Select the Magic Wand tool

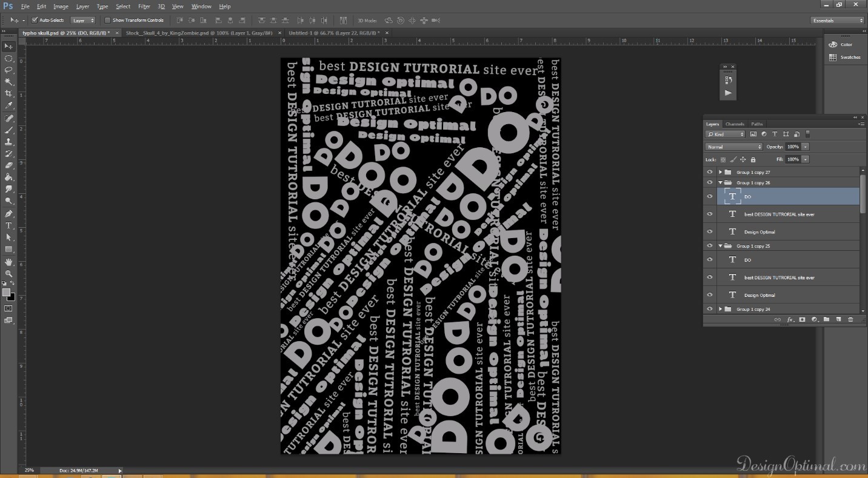click(x=8, y=82)
